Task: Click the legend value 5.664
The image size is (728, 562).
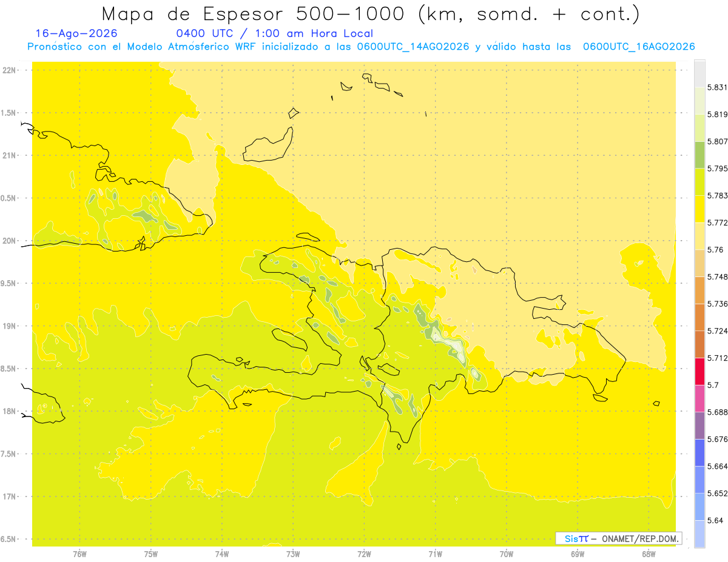Action: (718, 466)
